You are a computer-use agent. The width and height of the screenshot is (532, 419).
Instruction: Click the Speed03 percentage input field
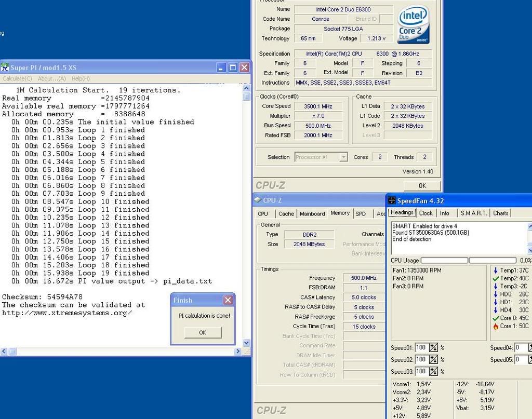[422, 371]
